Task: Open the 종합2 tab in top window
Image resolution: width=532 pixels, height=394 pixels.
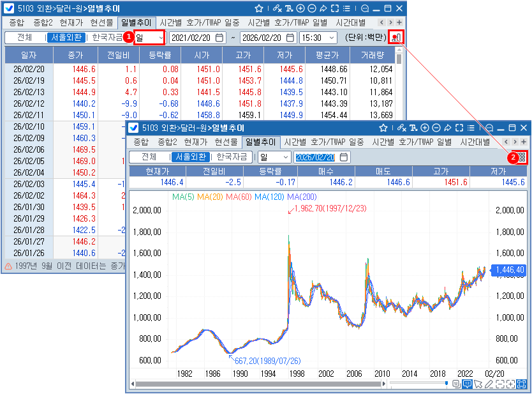Action: tap(44, 22)
